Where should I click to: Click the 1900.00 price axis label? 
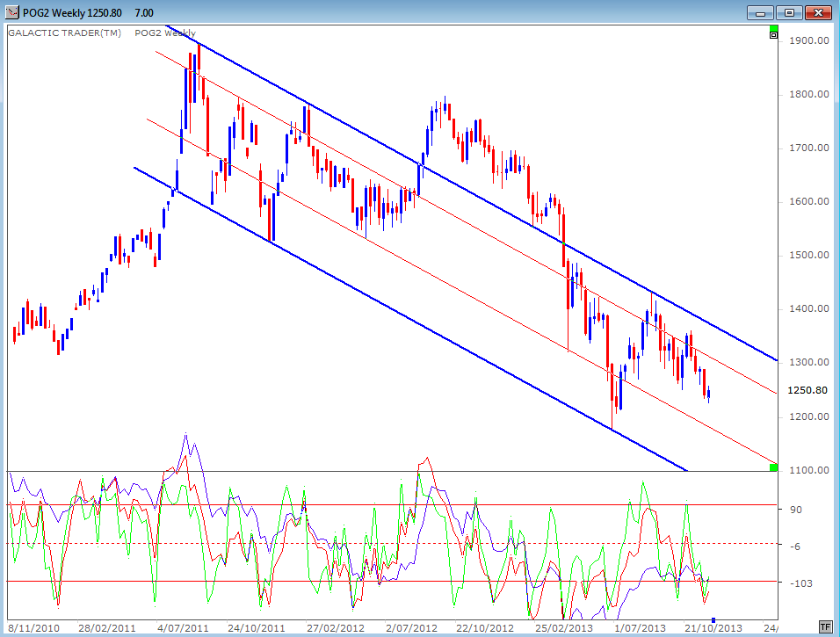click(x=809, y=40)
